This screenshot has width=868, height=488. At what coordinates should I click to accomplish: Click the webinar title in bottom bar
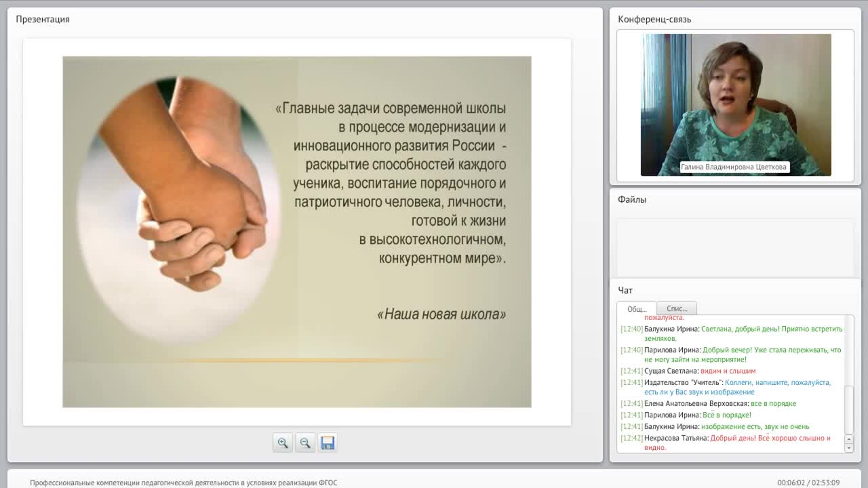[x=183, y=483]
